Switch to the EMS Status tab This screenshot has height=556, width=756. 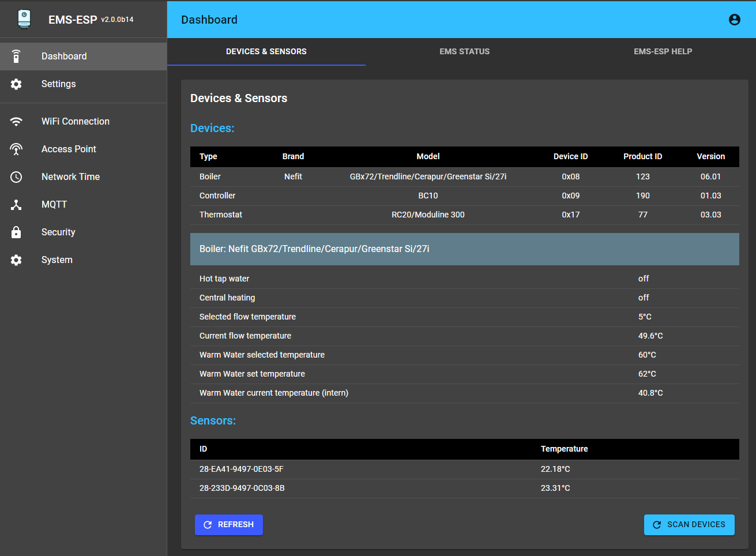coord(464,51)
